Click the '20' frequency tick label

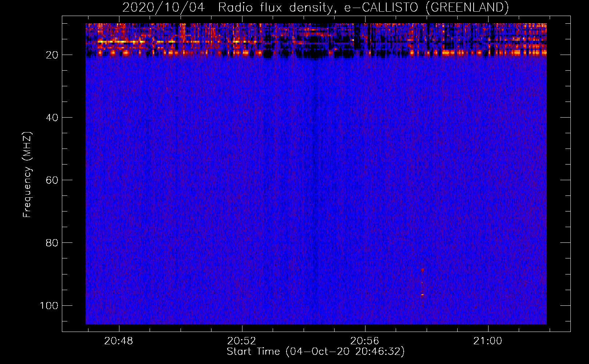click(x=52, y=55)
